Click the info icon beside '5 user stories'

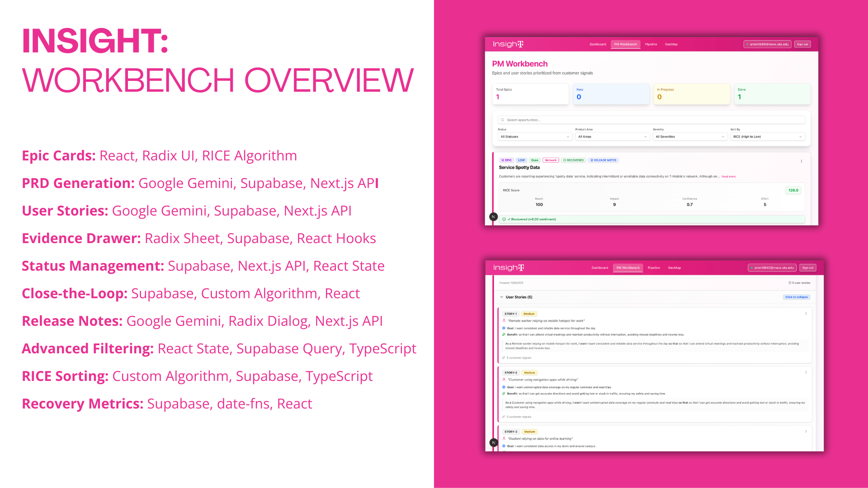point(789,283)
